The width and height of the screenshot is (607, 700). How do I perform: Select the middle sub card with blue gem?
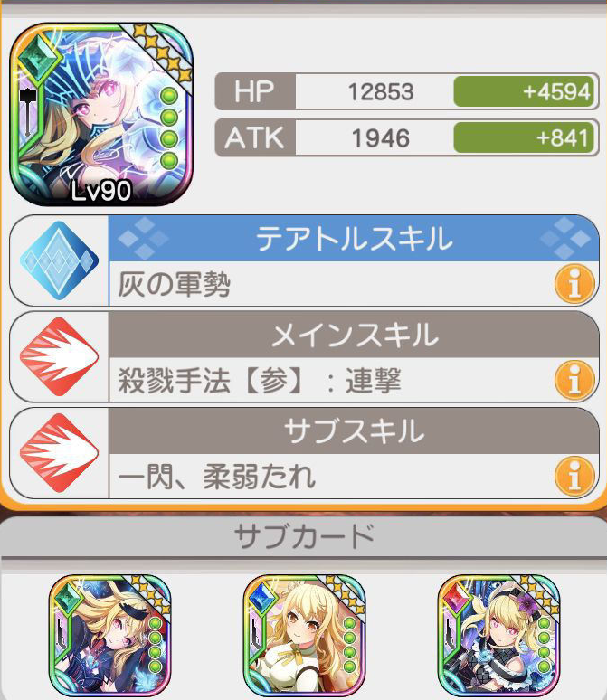305,635
